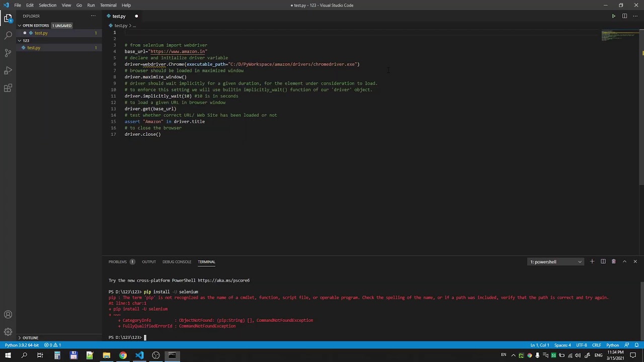Click the Ln 1, Col 1 position indicator

pos(540,345)
